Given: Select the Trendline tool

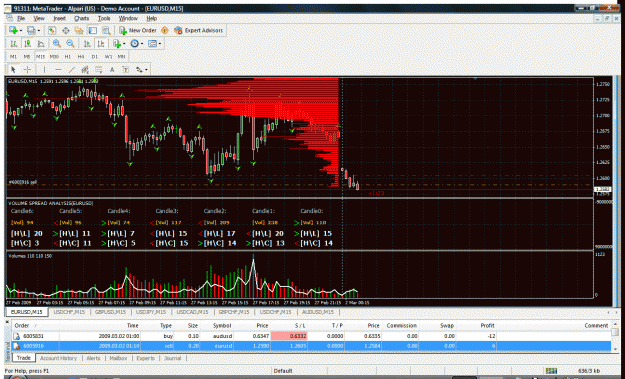Looking at the screenshot, I should click(72, 70).
